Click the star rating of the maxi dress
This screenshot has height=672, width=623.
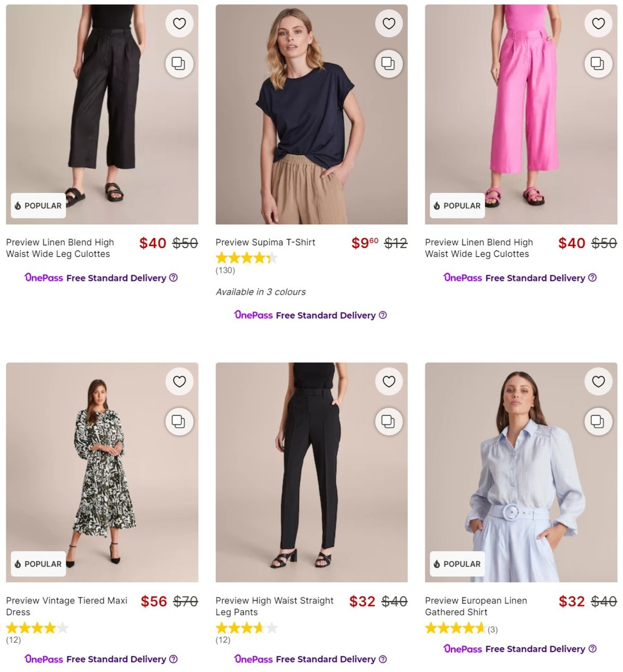36,627
